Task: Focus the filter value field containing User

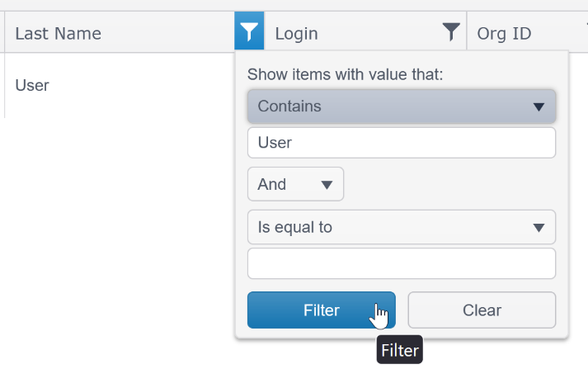Action: (x=402, y=143)
